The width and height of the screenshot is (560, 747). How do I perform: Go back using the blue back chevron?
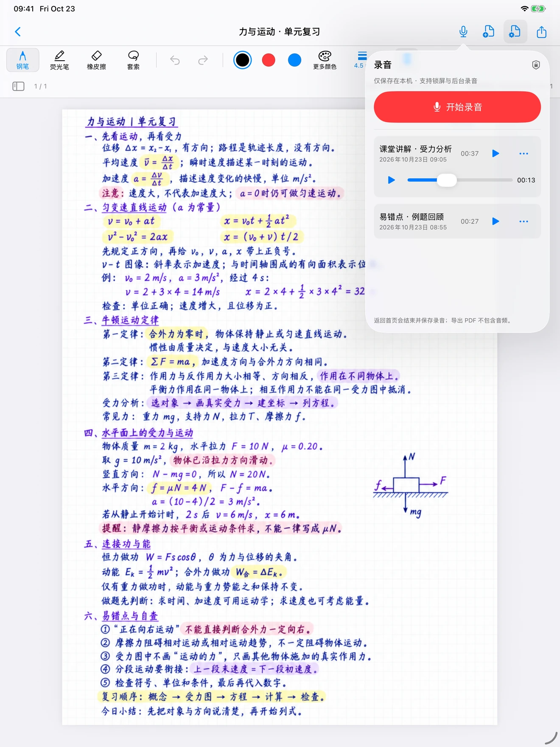click(x=18, y=32)
